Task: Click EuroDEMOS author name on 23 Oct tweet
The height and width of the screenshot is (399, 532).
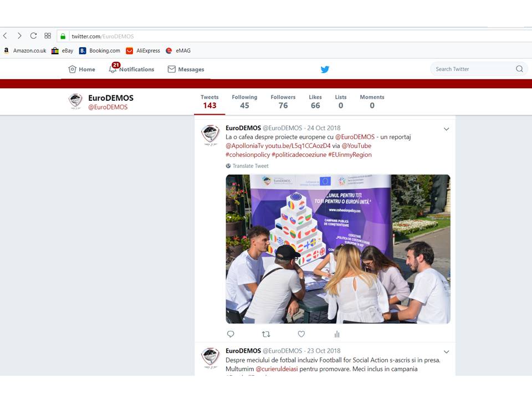Action: pos(243,351)
